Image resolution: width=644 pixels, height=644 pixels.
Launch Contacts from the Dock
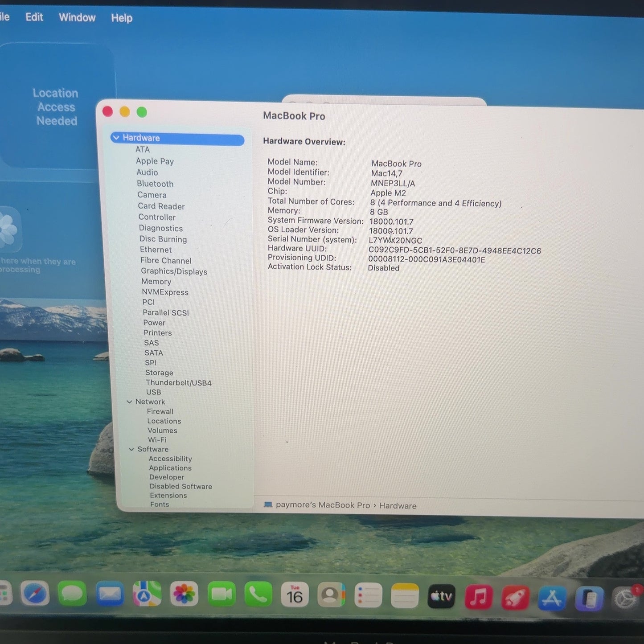pos(331,595)
